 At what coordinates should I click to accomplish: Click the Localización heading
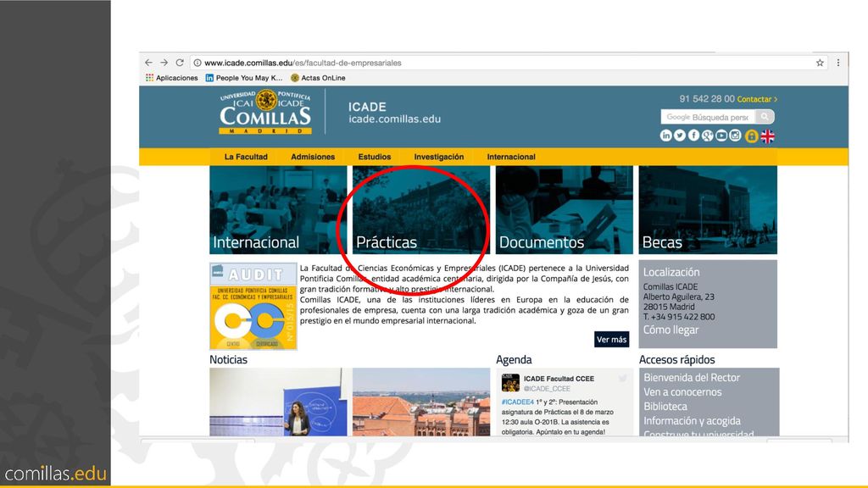coord(671,272)
